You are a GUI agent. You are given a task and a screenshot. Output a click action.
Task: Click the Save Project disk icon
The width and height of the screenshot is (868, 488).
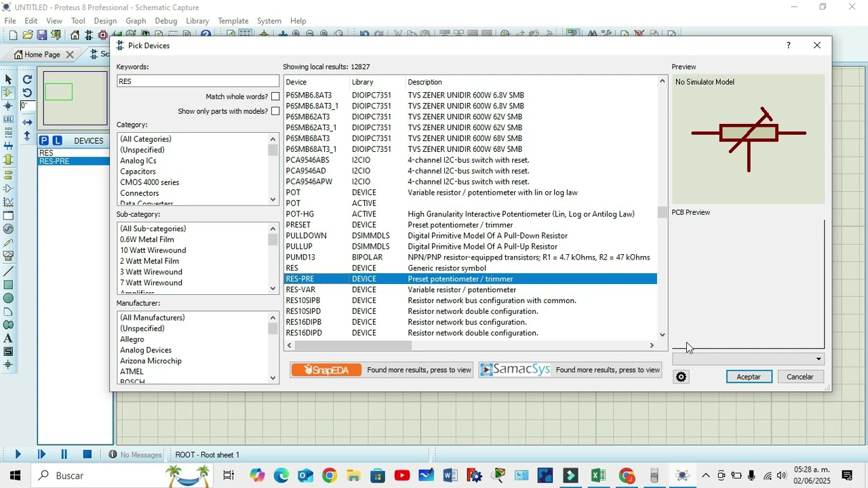click(x=42, y=35)
